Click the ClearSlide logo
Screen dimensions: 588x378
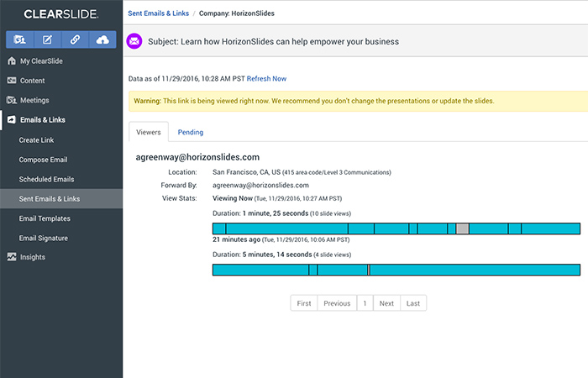click(61, 14)
